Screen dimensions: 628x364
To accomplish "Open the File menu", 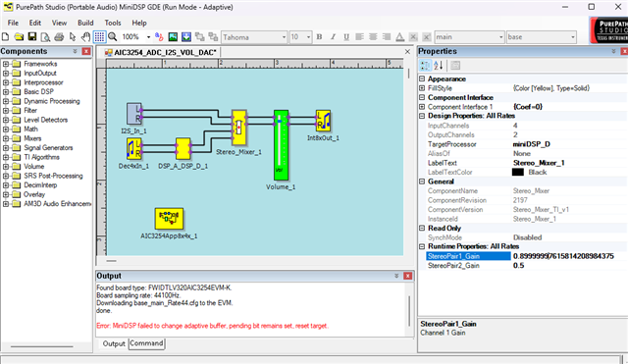I will (x=13, y=23).
